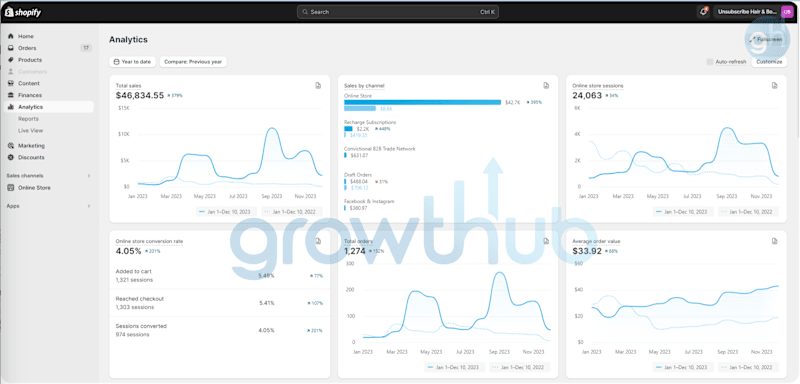Click the search field
This screenshot has height=384, width=800.
(398, 12)
